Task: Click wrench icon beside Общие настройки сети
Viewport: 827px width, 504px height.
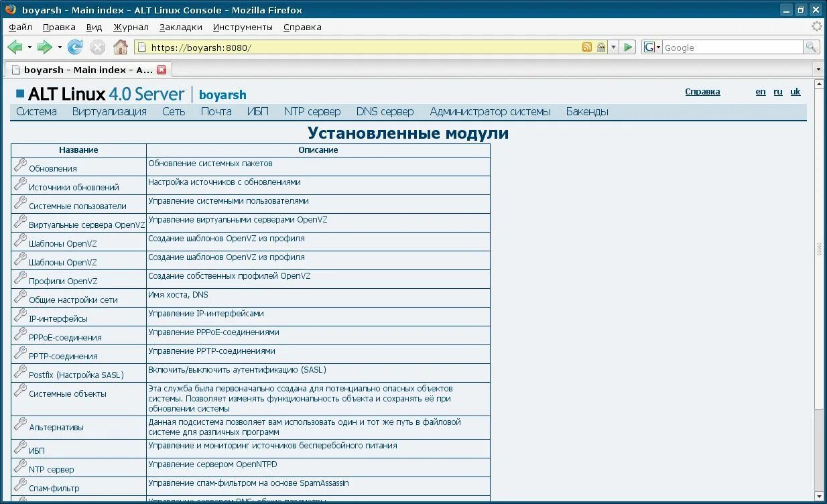Action: (x=20, y=297)
